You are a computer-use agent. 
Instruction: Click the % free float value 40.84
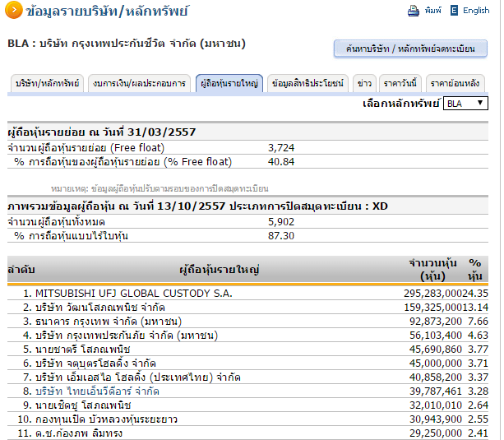(281, 162)
